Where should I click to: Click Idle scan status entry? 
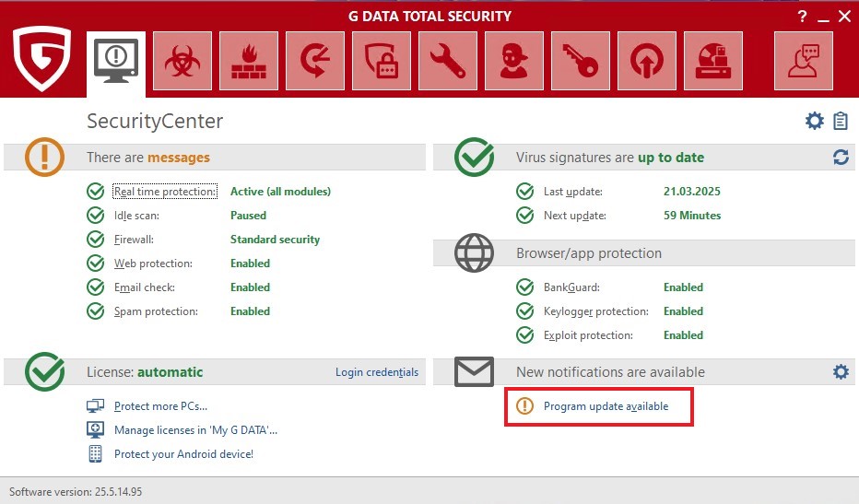[x=136, y=216]
